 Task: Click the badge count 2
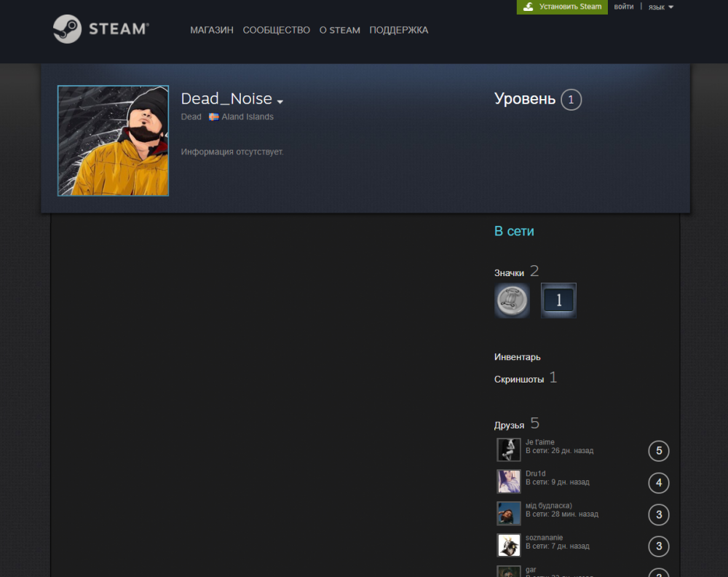click(534, 271)
